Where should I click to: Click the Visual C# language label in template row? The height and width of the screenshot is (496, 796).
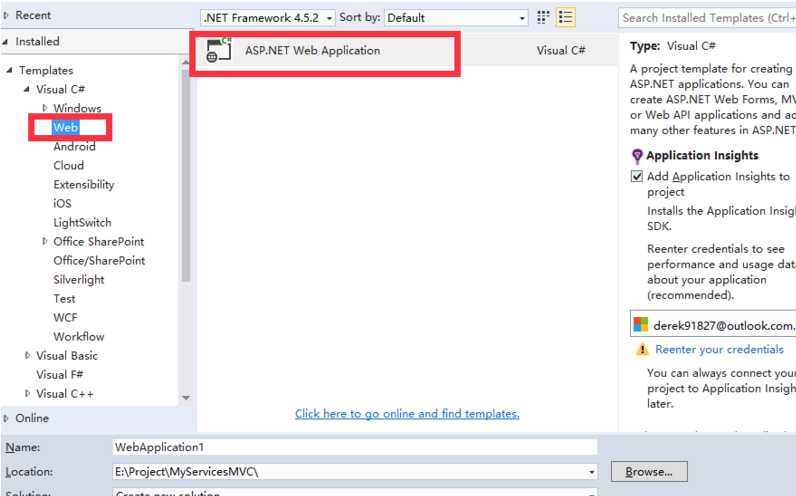pyautogui.click(x=561, y=50)
